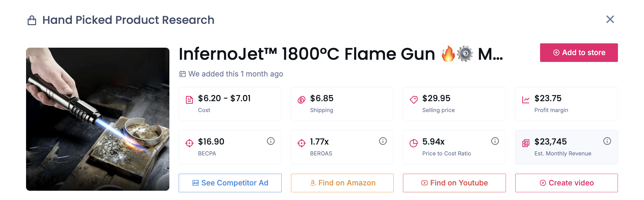Find the product on Youtube
The width and height of the screenshot is (644, 200).
point(454,183)
